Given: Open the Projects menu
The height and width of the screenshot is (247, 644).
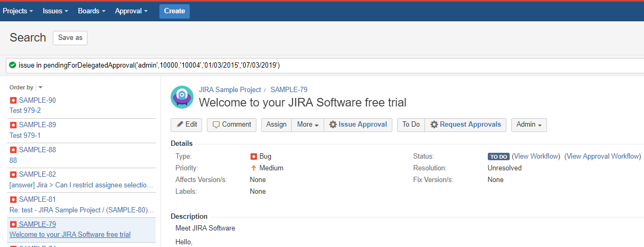Looking at the screenshot, I should 18,11.
